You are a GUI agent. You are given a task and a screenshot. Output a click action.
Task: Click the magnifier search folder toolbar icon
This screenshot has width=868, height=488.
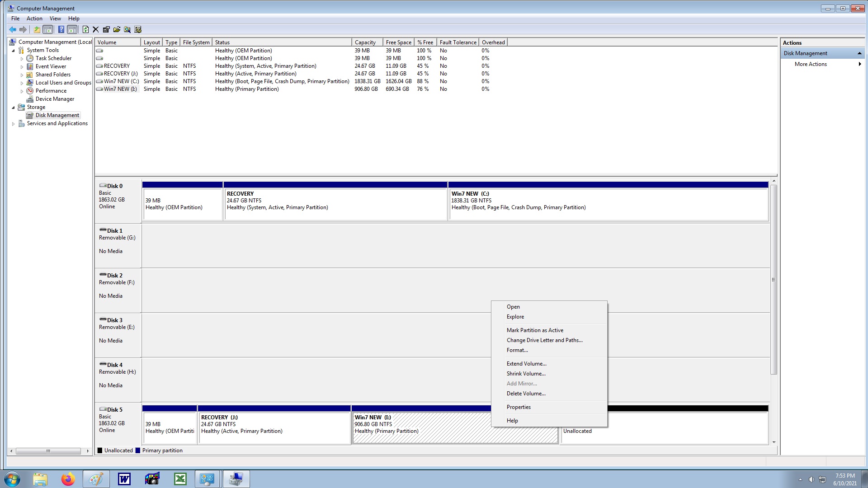click(127, 30)
